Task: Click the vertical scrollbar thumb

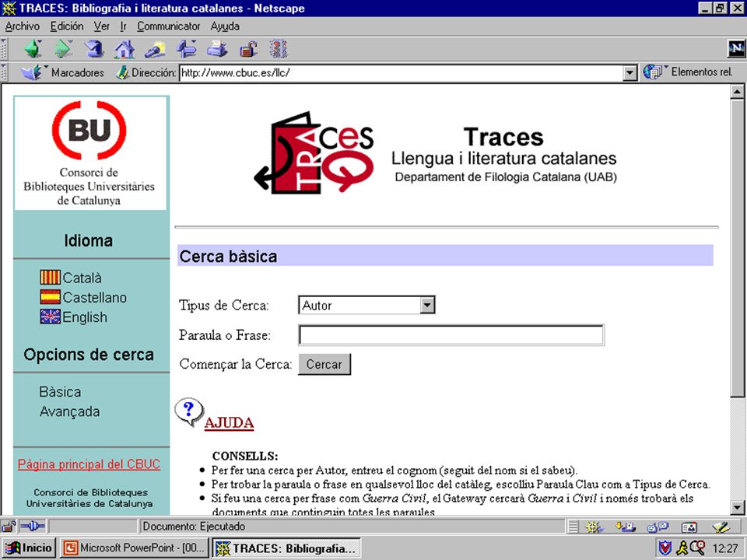Action: tap(737, 247)
